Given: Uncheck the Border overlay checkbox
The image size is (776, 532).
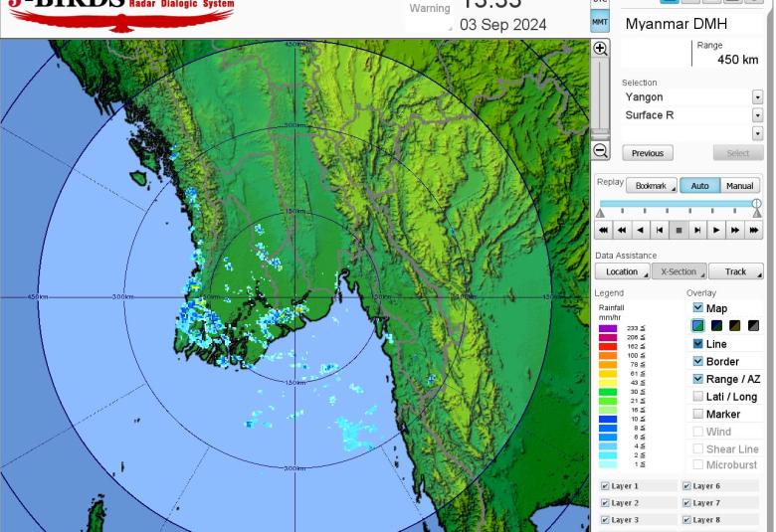Looking at the screenshot, I should [698, 362].
